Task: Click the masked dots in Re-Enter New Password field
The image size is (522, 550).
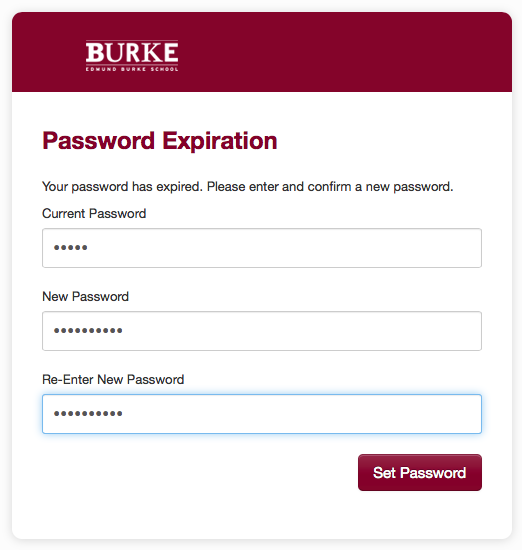Action: (88, 414)
